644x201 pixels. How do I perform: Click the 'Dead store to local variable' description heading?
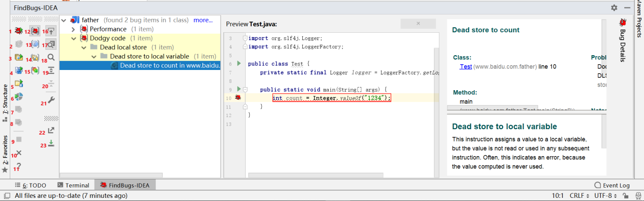click(505, 127)
